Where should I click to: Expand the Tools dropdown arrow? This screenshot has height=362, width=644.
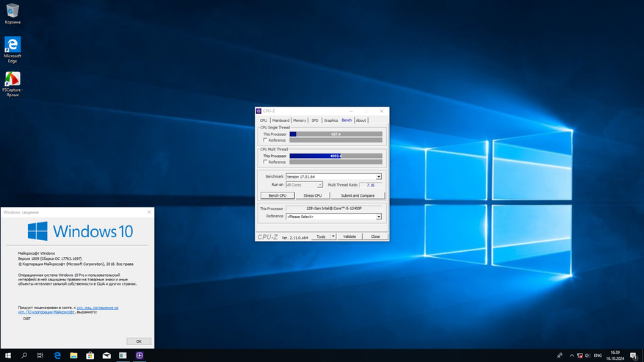pyautogui.click(x=333, y=236)
